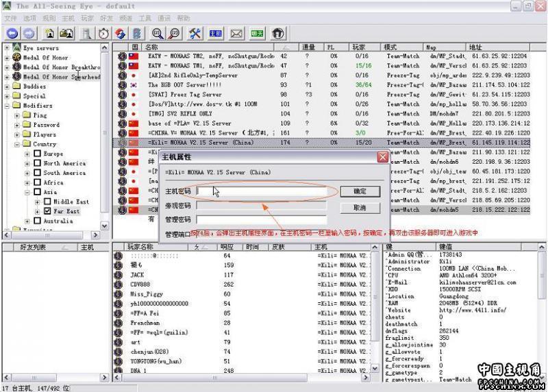Click the first magnifier find icon
Screen dimensions: 548x392
pyautogui.click(x=158, y=34)
